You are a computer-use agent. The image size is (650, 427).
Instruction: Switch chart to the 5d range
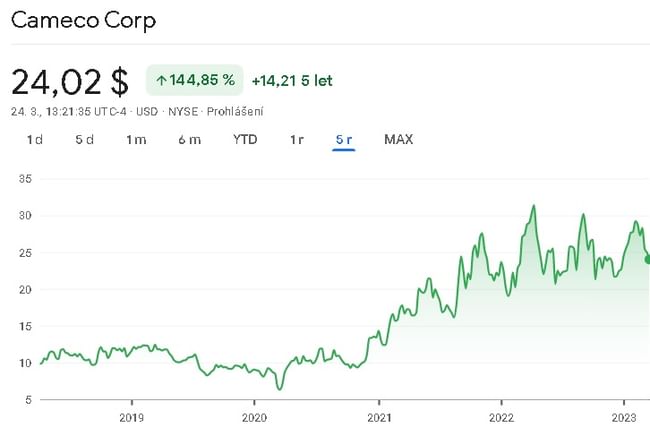coord(84,139)
